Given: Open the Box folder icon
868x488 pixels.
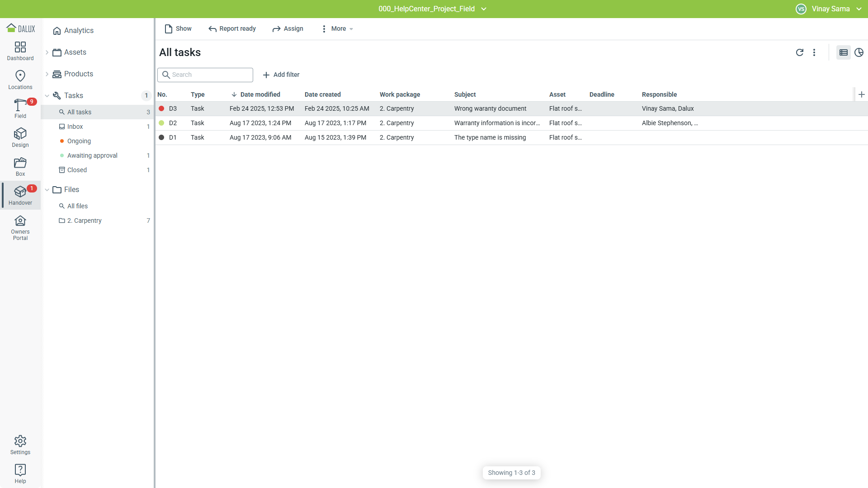Looking at the screenshot, I should coord(20,163).
